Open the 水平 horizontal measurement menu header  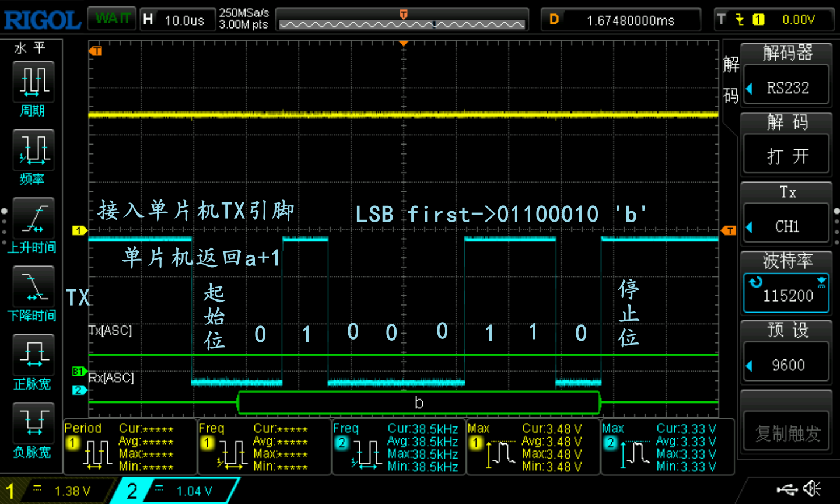tap(29, 48)
